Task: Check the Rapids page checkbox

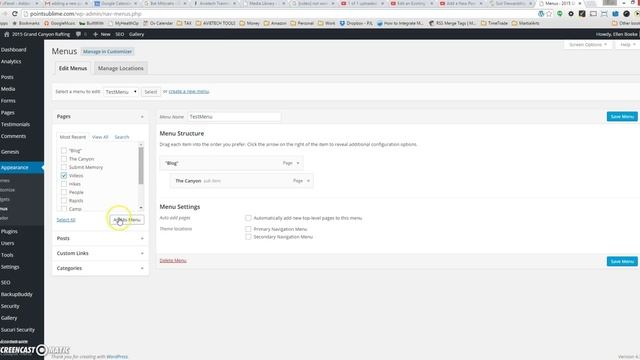Action: (64, 201)
